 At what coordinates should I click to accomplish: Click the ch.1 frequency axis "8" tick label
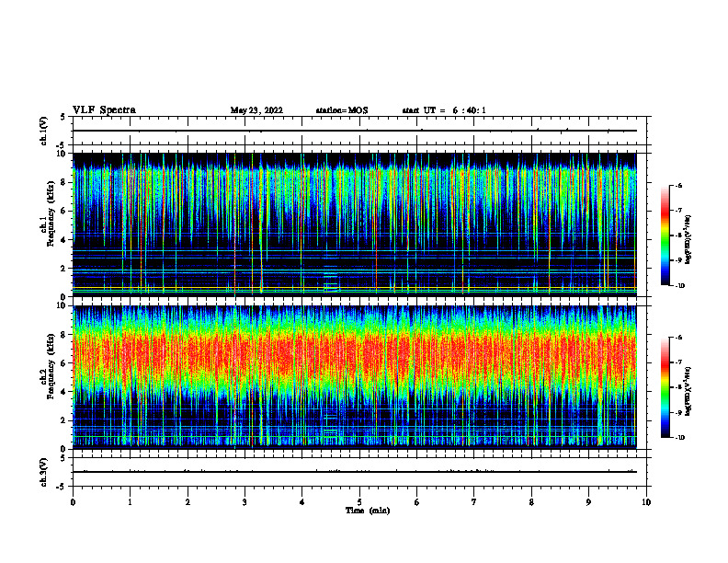coord(64,182)
